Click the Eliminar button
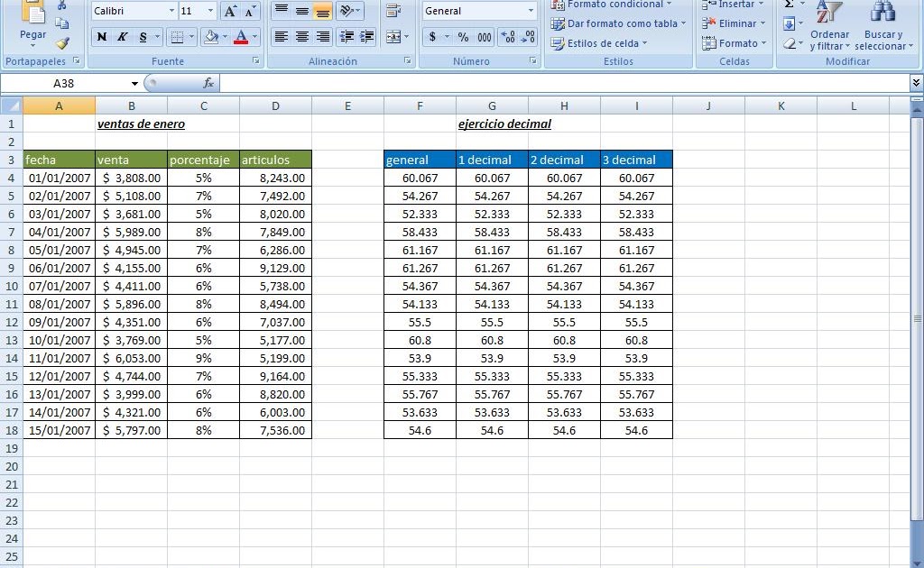The width and height of the screenshot is (924, 568). coord(738,23)
